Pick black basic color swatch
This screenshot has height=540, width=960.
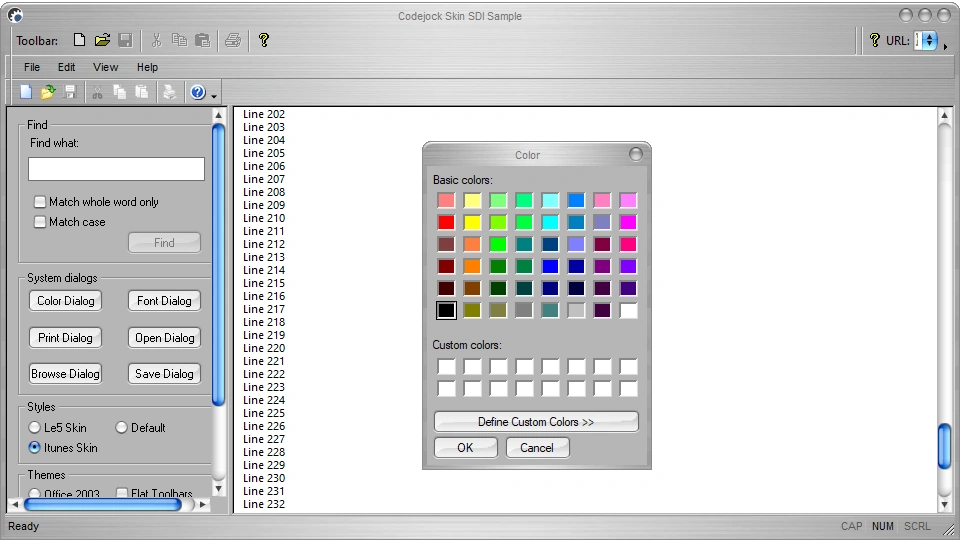(x=446, y=310)
